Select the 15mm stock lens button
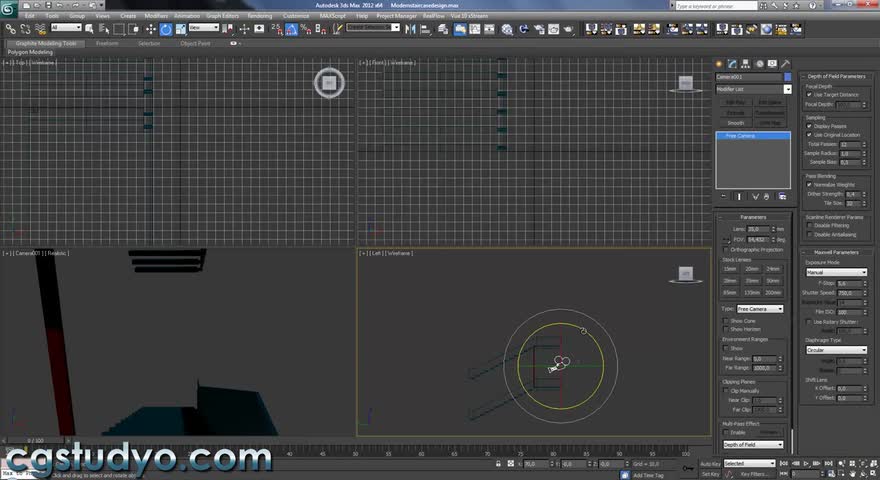The image size is (880, 480). tap(730, 269)
